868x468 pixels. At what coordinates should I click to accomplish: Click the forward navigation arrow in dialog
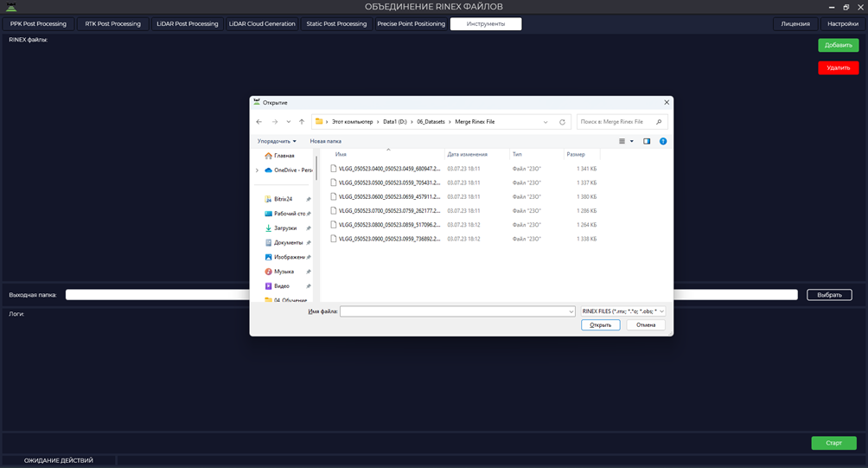[275, 122]
